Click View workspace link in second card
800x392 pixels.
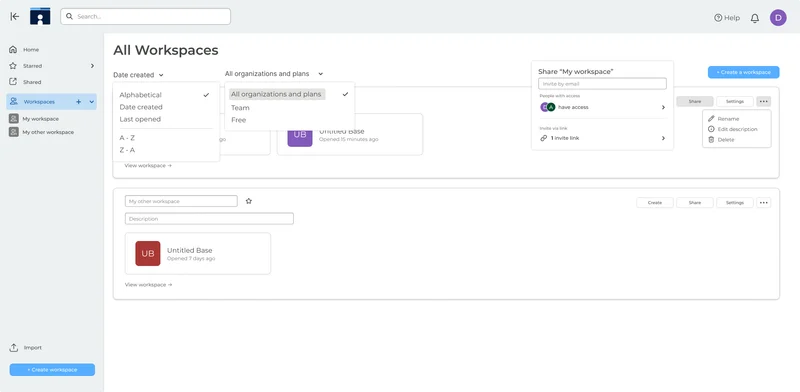(148, 284)
